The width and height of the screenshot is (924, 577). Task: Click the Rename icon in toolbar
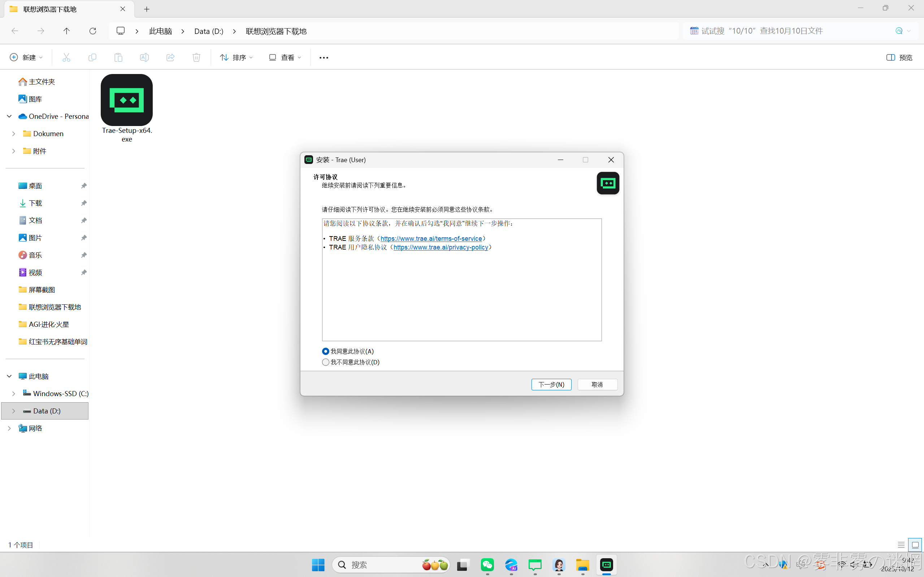(144, 57)
